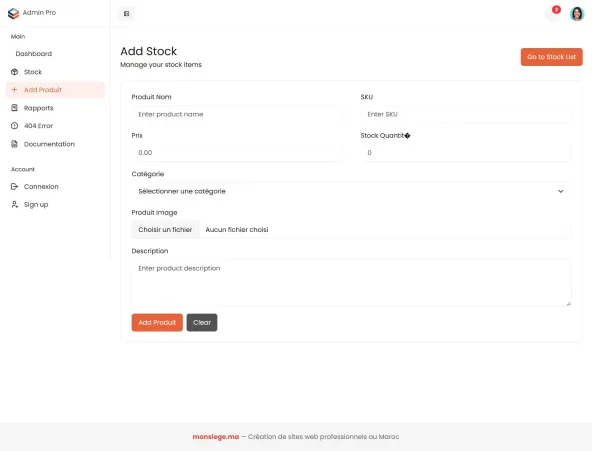
Task: Grab the Description textarea resize handle
Action: [x=568, y=303]
